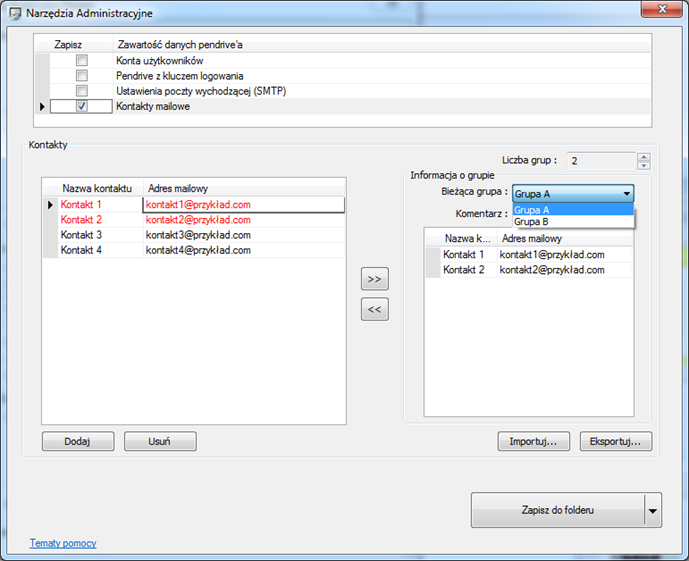Click the Zawartość danych pendrive'a header

pos(180,44)
